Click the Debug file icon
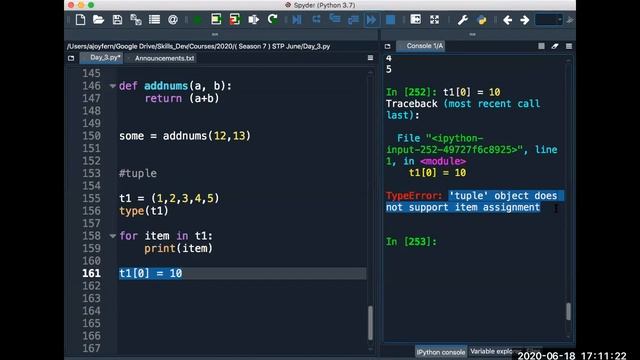This screenshot has width=640, height=360. point(297,20)
